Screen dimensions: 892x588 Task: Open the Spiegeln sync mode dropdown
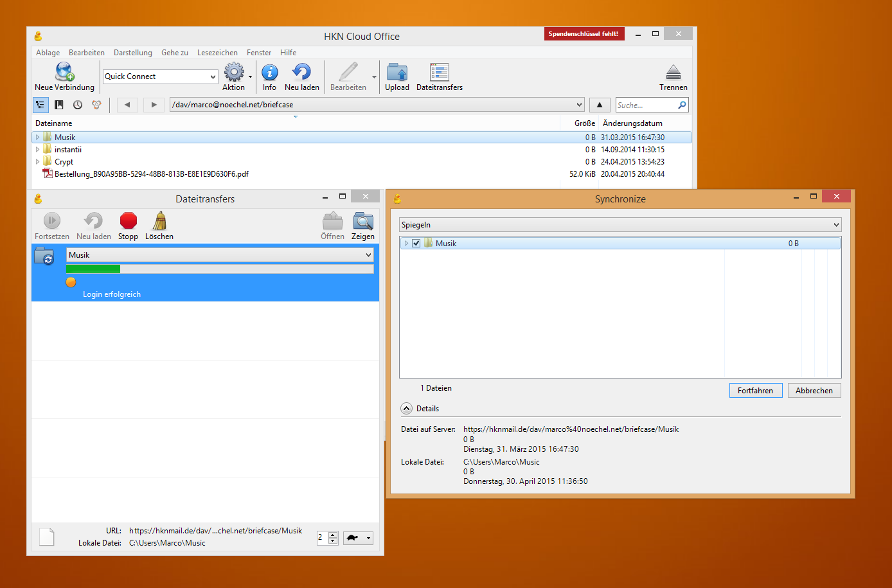(x=620, y=225)
